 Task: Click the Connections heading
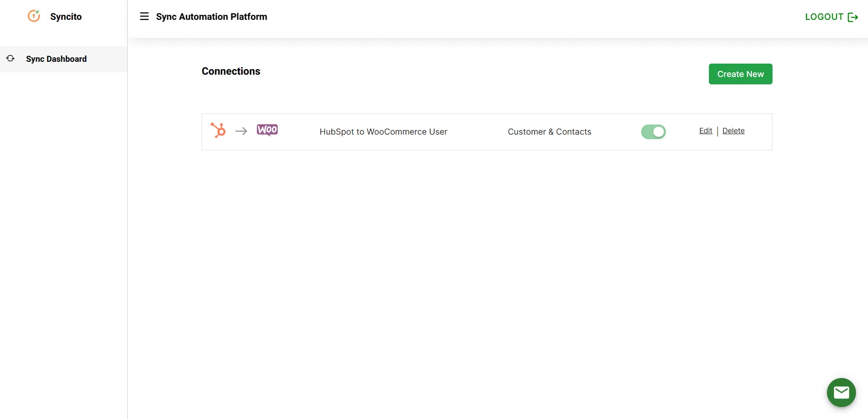point(231,71)
